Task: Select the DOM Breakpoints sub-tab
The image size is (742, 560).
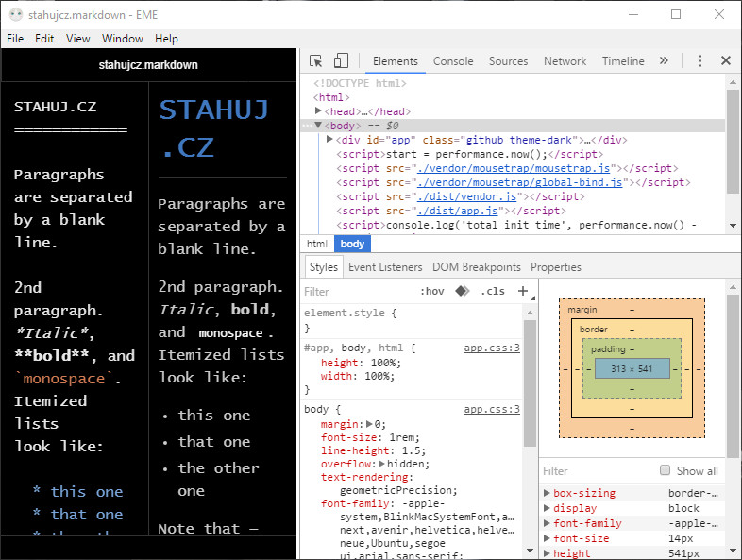Action: click(x=477, y=267)
